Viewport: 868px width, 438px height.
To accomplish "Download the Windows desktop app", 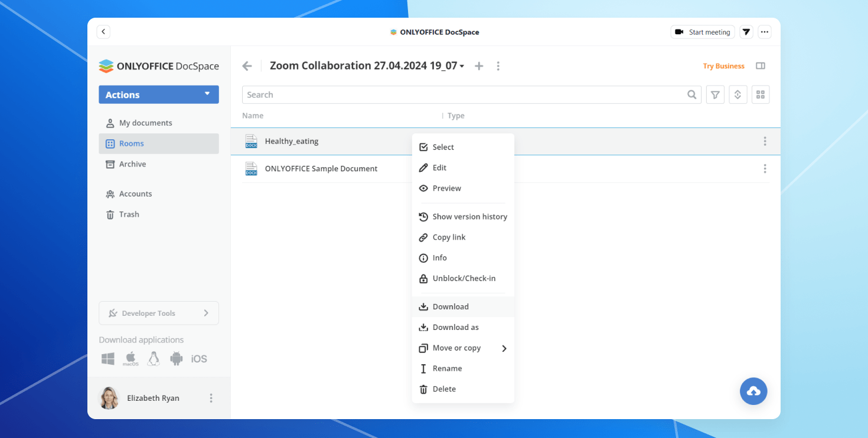I will [107, 359].
